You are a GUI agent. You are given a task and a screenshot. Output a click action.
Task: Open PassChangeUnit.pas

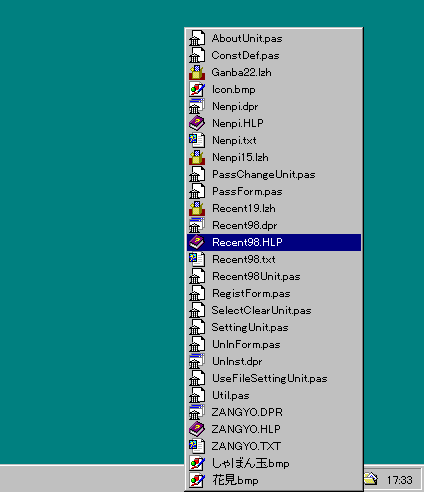(x=274, y=174)
